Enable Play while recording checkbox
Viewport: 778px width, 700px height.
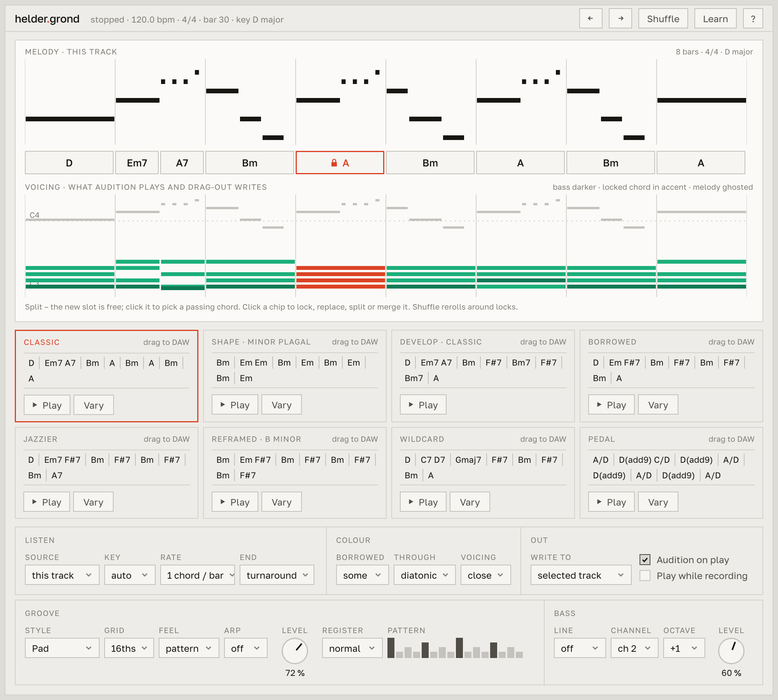point(645,576)
